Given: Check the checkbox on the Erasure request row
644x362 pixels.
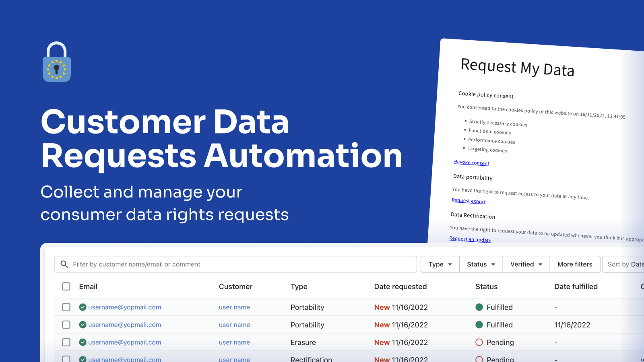Looking at the screenshot, I should tap(66, 342).
